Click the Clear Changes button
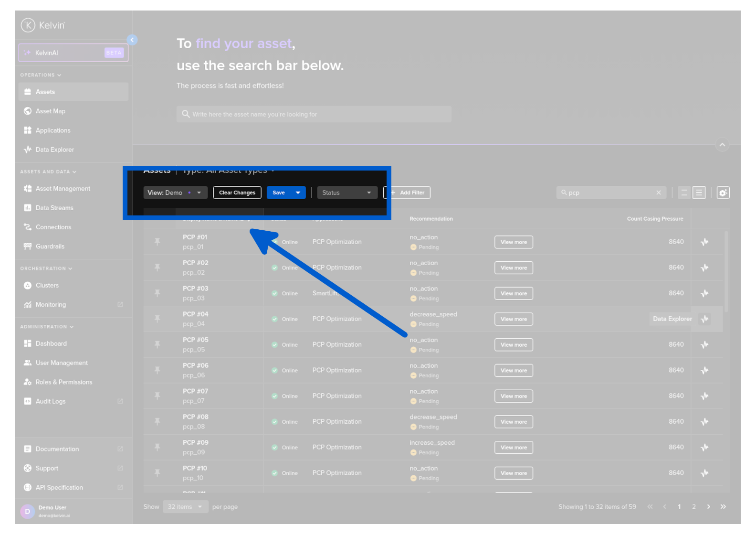Image resolution: width=756 pixels, height=535 pixels. [x=237, y=193]
